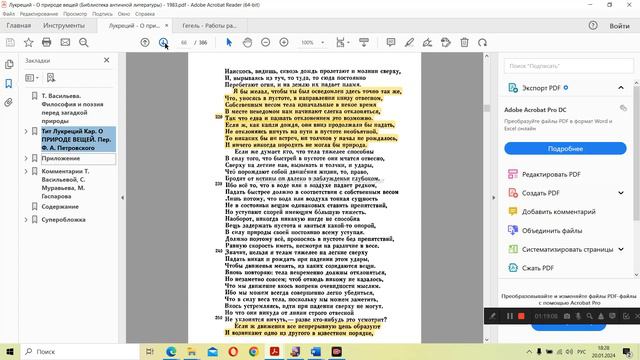Expand the Тит Лукреций Кар bookmark
Image resolution: width=640 pixels, height=360 pixels.
click(26, 131)
